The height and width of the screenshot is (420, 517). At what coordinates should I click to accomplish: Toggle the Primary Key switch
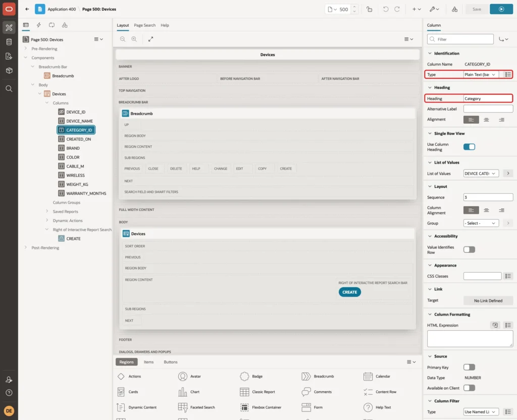coord(469,367)
